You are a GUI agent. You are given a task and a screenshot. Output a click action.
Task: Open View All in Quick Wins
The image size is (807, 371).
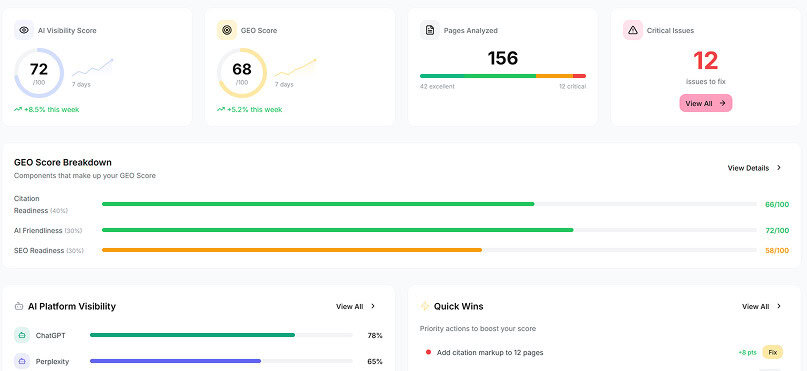point(762,306)
